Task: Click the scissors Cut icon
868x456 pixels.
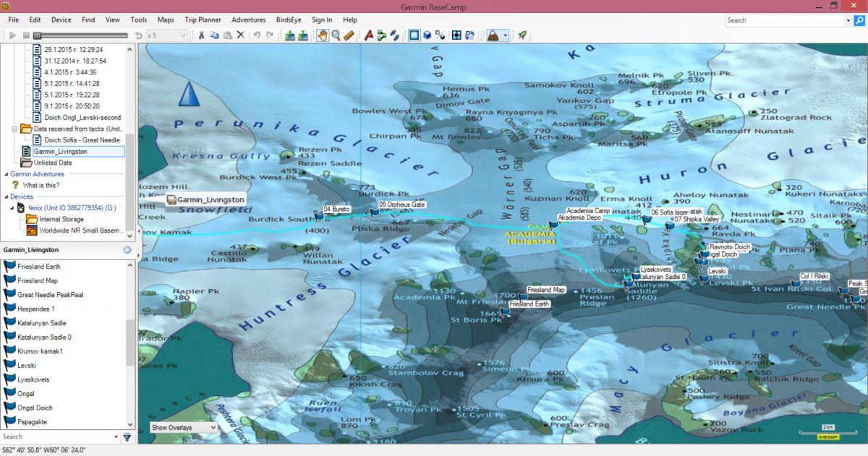Action: pos(202,35)
